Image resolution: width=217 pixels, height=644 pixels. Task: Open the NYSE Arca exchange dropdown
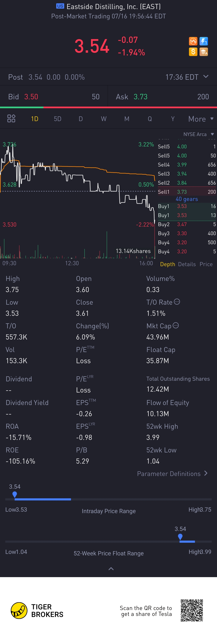tap(199, 134)
